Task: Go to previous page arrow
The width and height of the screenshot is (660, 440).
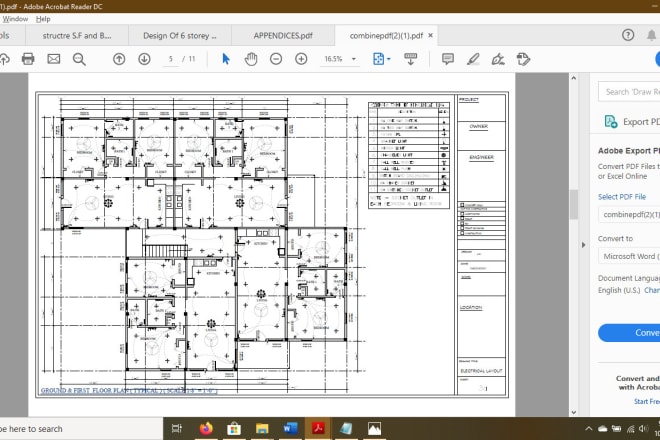Action: (x=119, y=59)
